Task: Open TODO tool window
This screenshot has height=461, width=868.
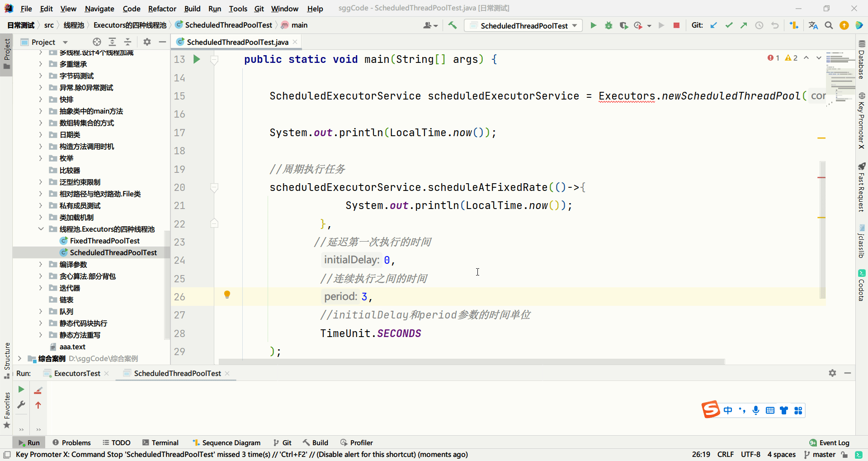Action: [x=117, y=442]
